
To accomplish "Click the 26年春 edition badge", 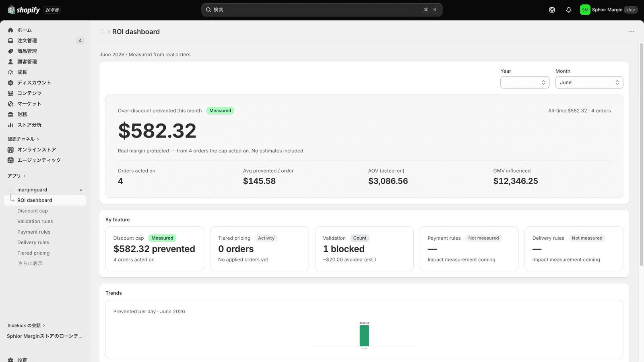I will point(52,10).
